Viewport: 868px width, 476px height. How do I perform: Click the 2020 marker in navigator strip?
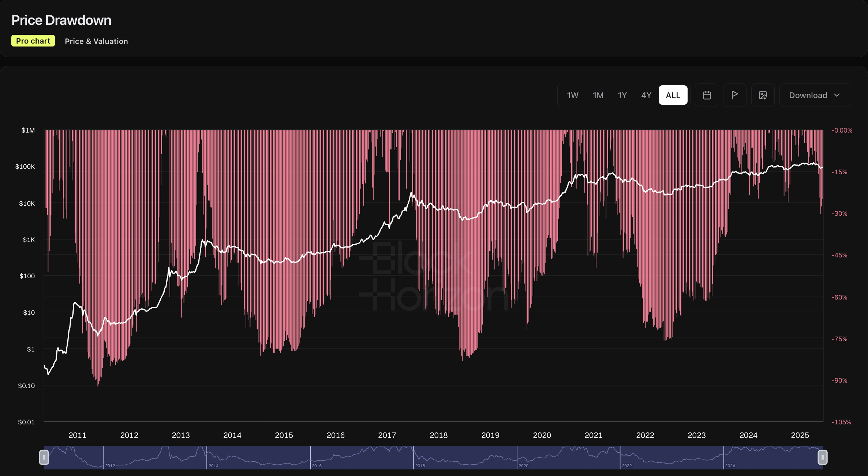coord(523,466)
